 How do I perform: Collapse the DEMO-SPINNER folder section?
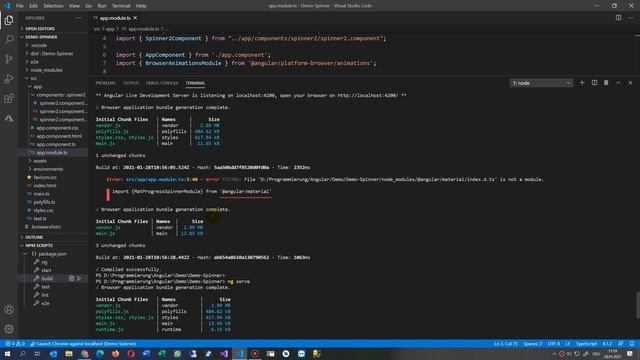53,37
